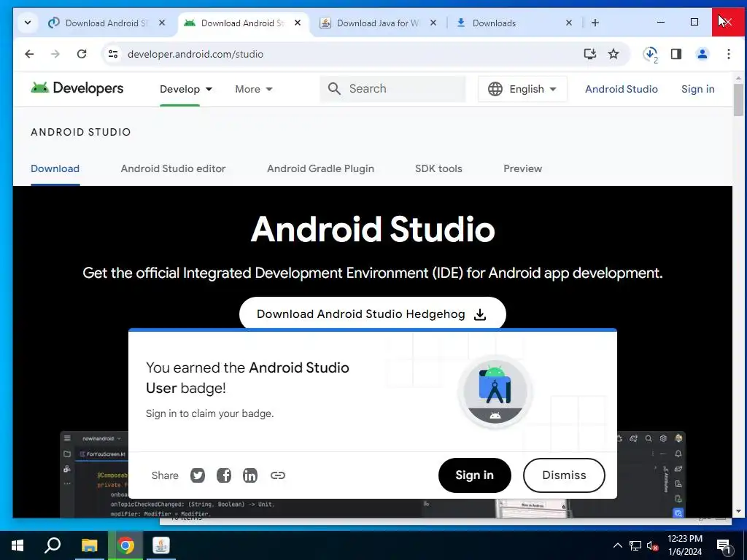The height and width of the screenshot is (560, 747).
Task: Click the muted volume tray icon
Action: [653, 545]
